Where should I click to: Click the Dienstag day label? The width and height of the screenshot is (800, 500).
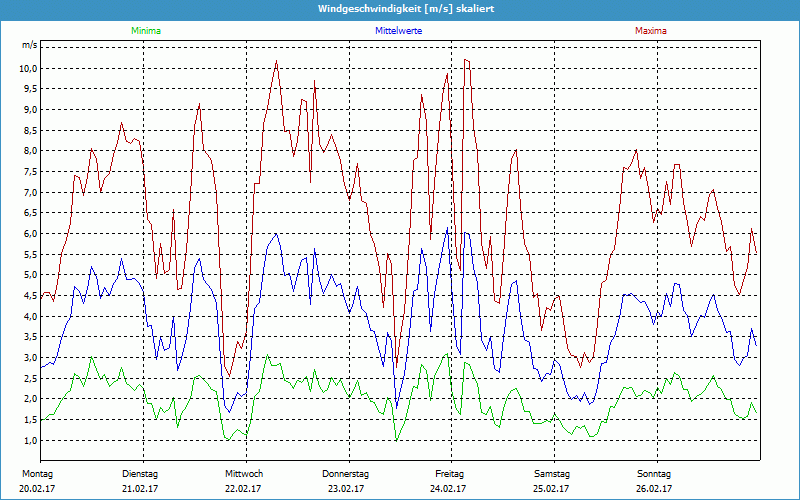click(140, 474)
